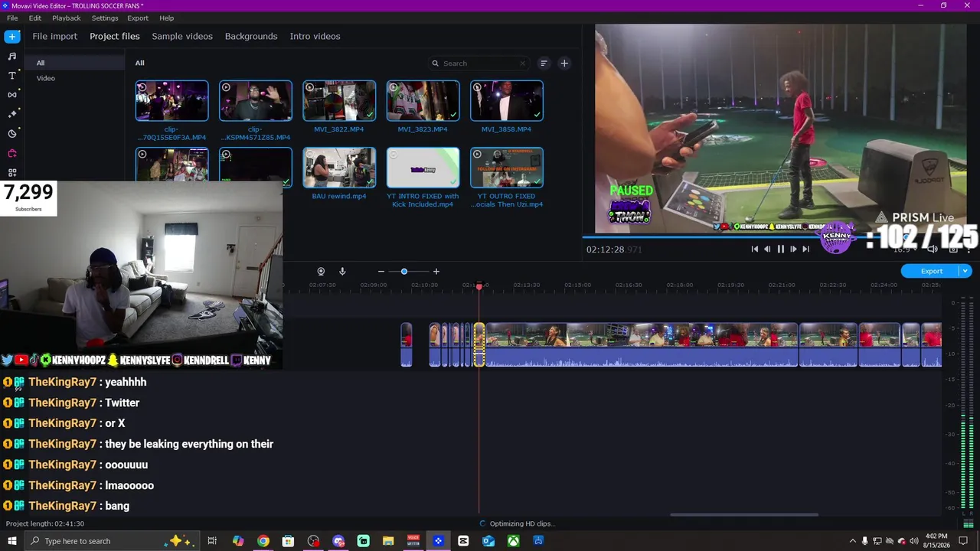Viewport: 980px width, 551px height.
Task: Click the timeline horizontal scrollbar
Action: 744,514
